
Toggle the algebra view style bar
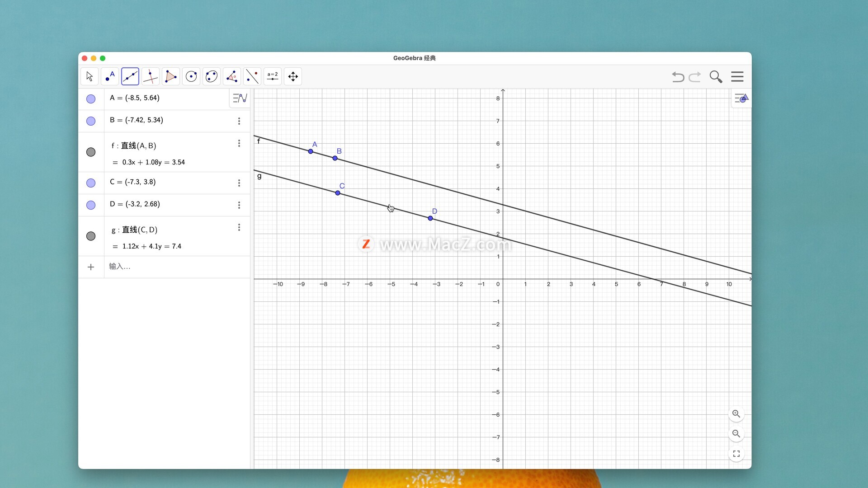(x=240, y=98)
